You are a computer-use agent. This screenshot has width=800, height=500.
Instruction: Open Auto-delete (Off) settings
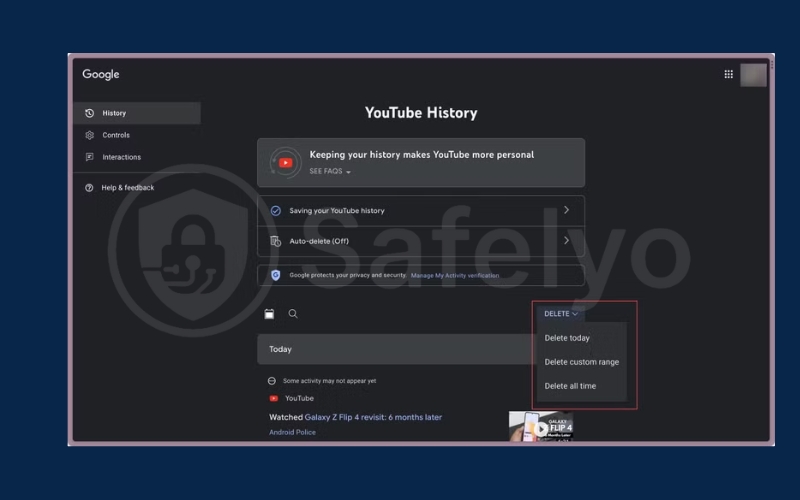coord(421,241)
